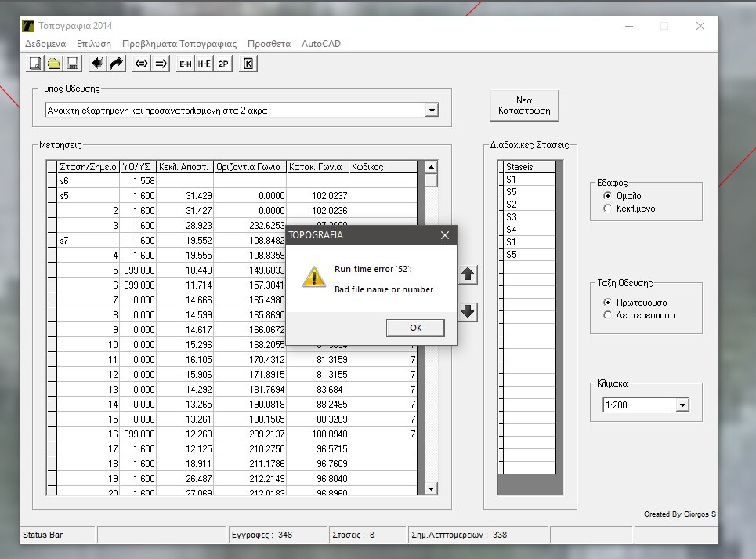Click the 28.923 distance cell
This screenshot has height=559, width=756.
point(185,225)
